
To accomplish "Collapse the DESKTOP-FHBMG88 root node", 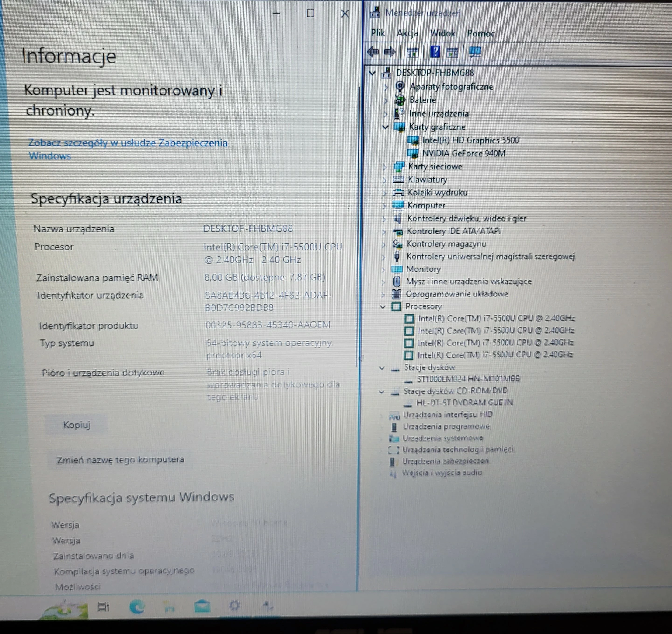I will [x=372, y=73].
